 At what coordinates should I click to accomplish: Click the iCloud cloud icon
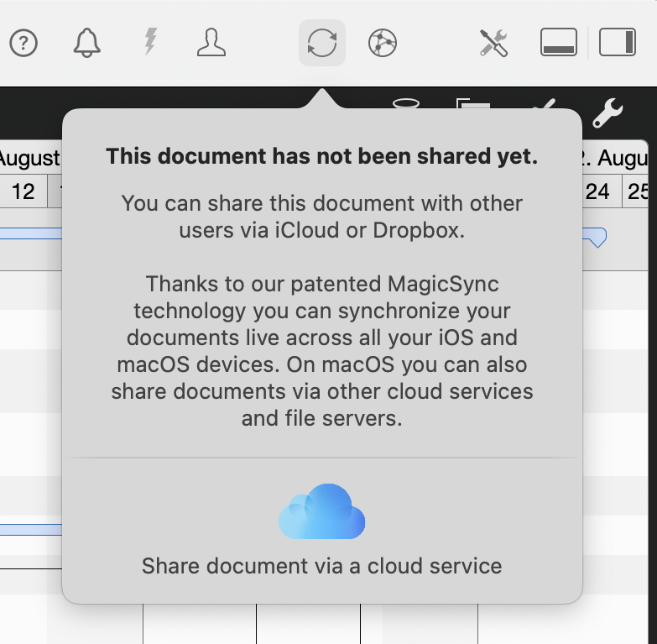[x=322, y=511]
